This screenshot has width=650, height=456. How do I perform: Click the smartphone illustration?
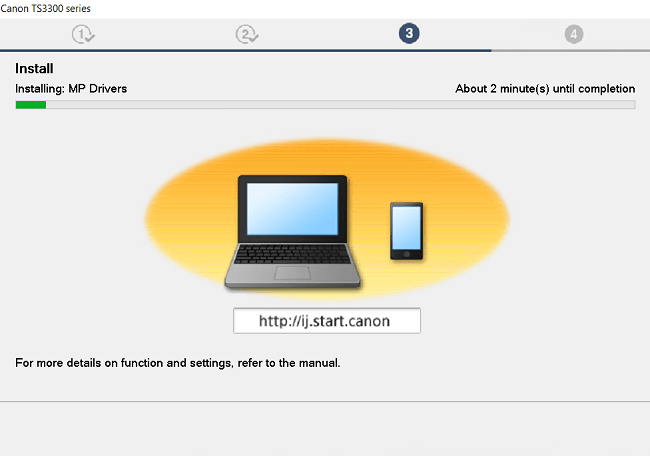(406, 231)
